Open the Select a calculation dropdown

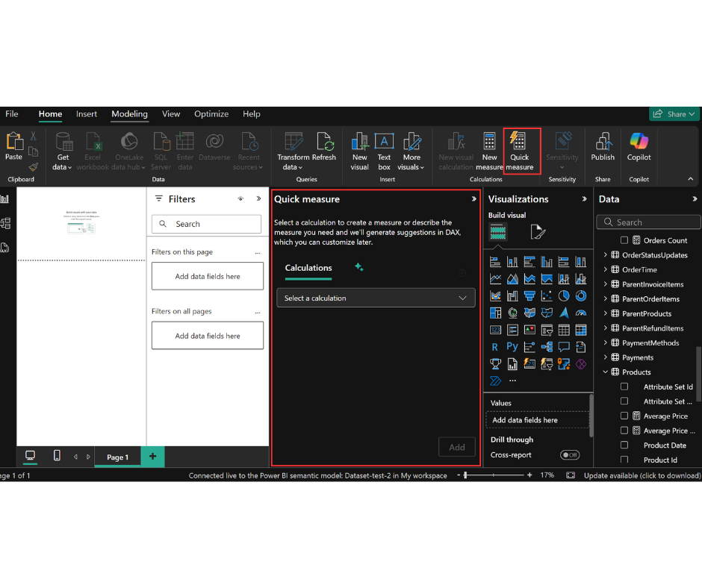click(x=376, y=298)
